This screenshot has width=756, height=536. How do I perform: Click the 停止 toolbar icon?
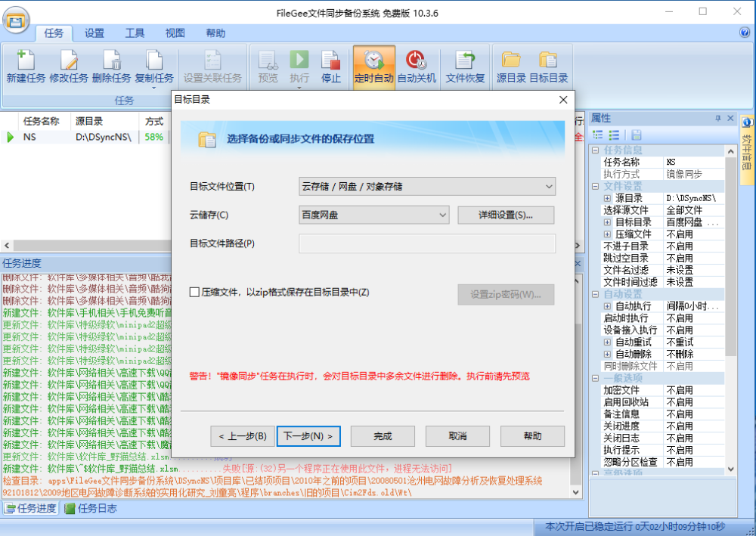pyautogui.click(x=331, y=66)
